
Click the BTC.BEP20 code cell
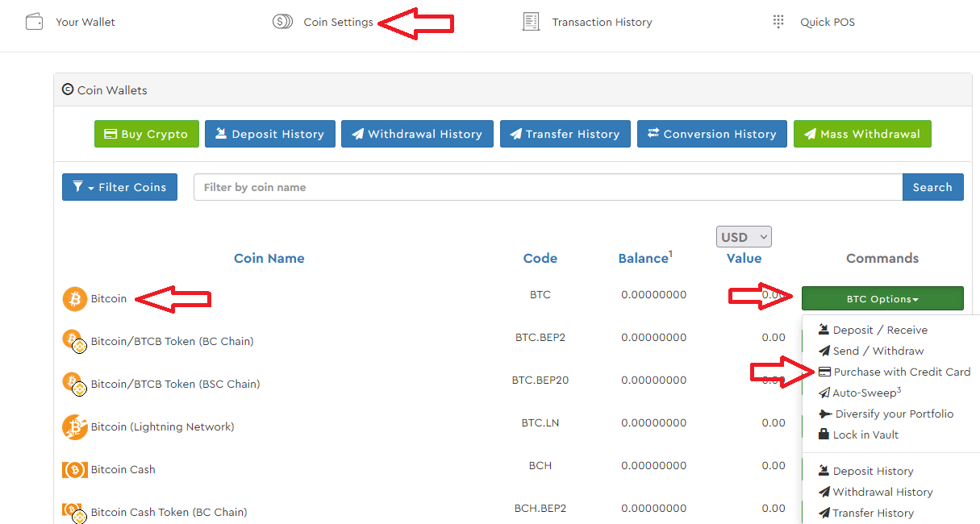(540, 380)
